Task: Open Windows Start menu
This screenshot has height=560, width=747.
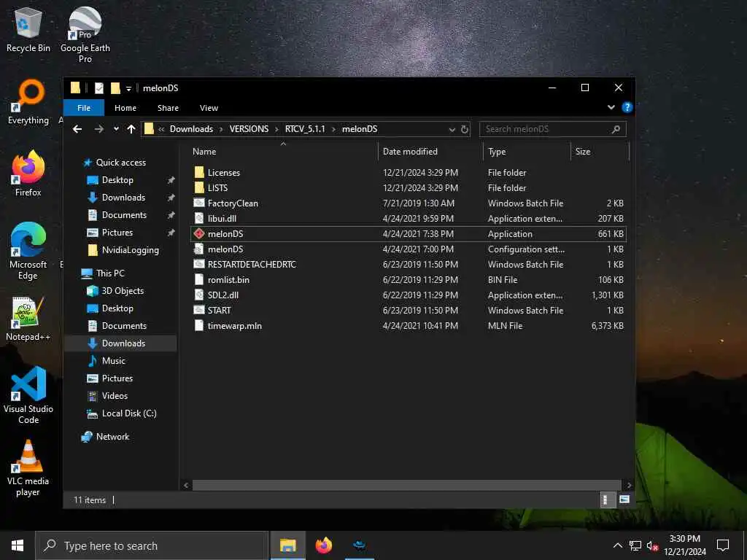Action: pos(18,545)
